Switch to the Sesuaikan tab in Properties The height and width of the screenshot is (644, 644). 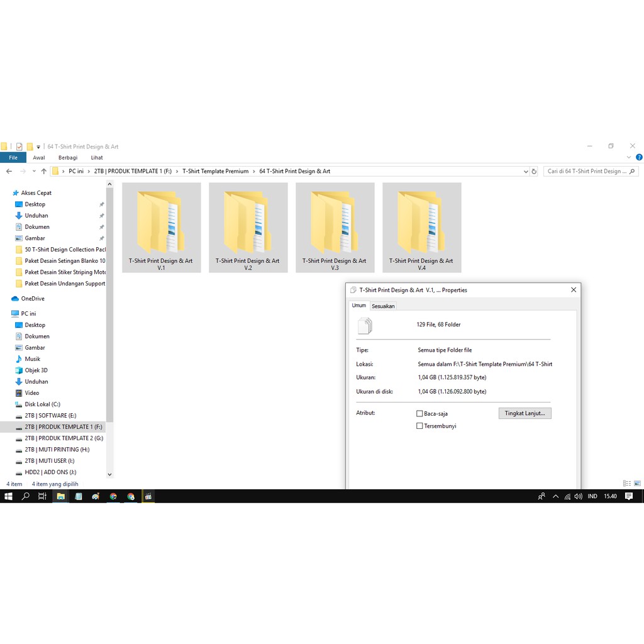coord(383,306)
